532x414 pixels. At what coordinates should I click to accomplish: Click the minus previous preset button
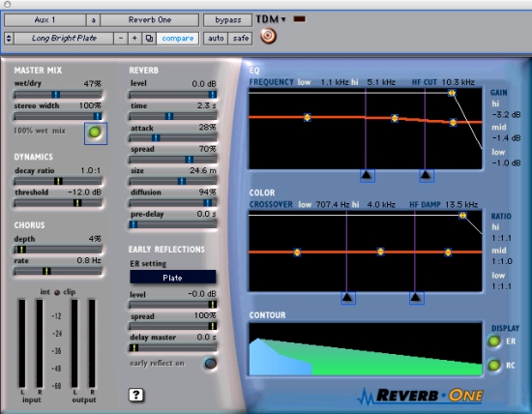(121, 38)
